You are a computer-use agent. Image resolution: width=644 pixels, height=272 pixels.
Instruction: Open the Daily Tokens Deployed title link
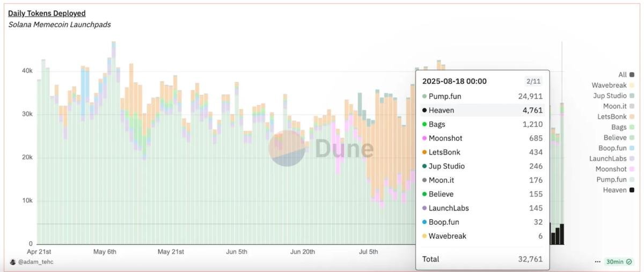(47, 13)
